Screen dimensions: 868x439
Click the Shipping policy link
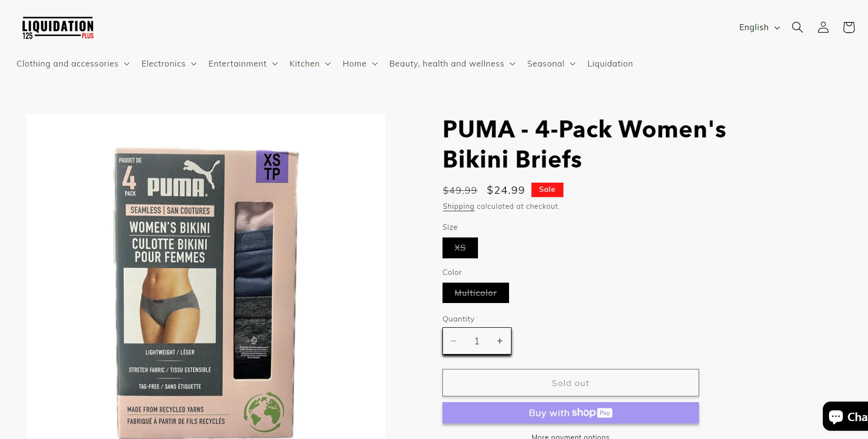pos(458,206)
